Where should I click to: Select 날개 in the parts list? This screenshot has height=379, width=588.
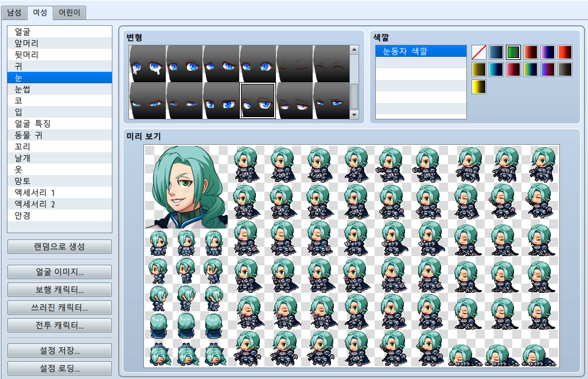(60, 158)
